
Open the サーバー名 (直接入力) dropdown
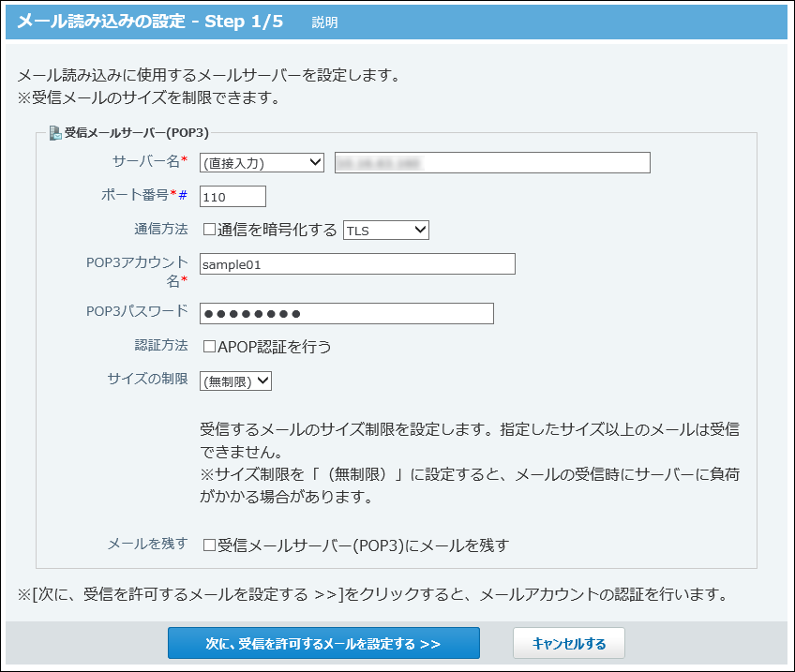[x=262, y=163]
